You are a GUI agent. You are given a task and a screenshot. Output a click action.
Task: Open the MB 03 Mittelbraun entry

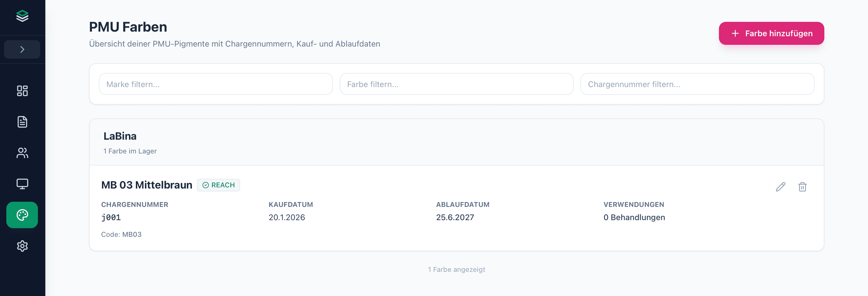146,185
